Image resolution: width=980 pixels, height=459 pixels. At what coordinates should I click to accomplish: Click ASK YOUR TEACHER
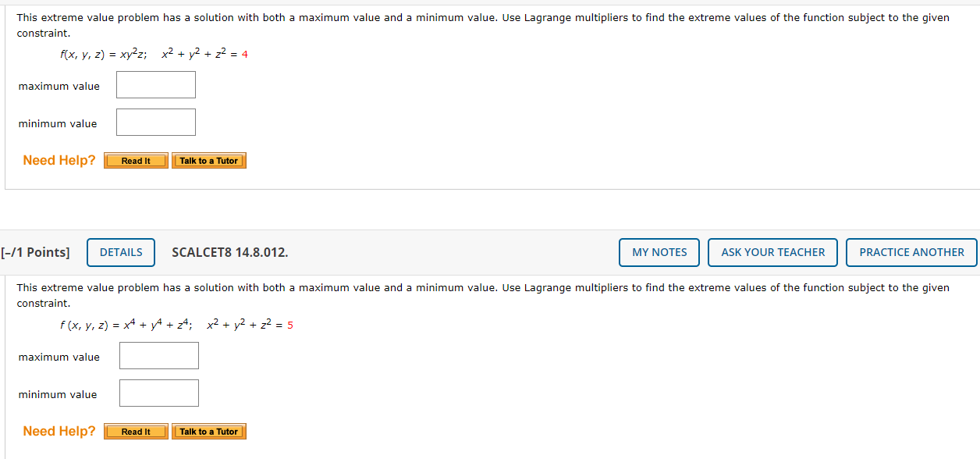(772, 252)
